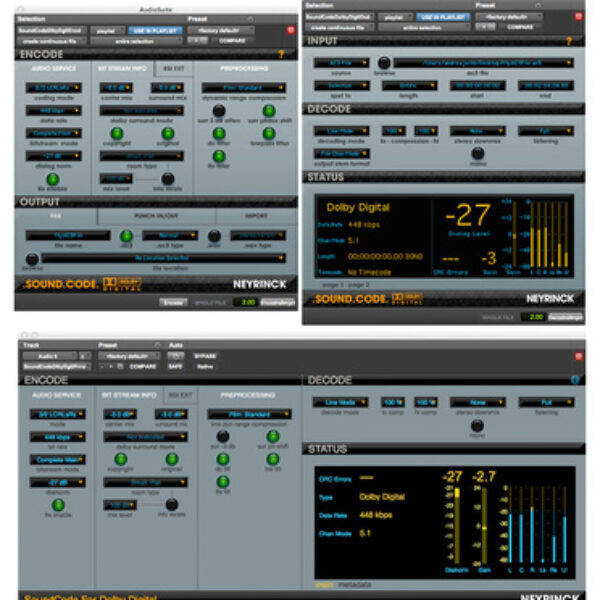Click start timecode field in INPUT section

click(x=478, y=85)
